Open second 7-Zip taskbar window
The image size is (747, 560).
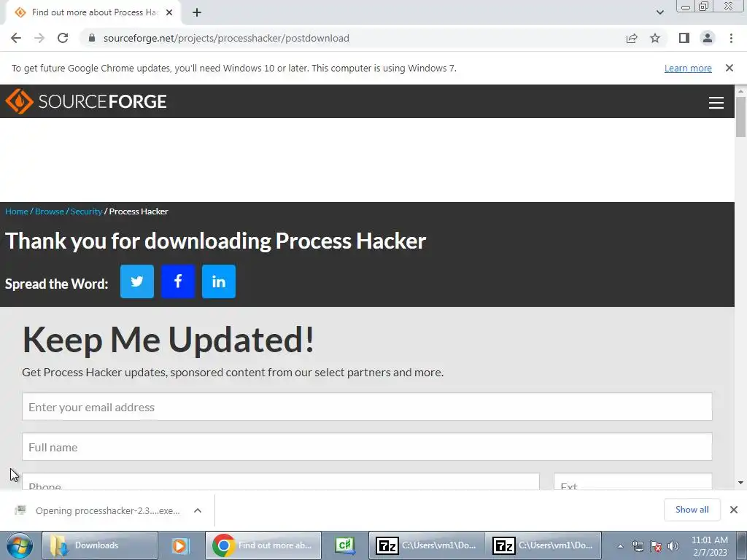coord(543,545)
